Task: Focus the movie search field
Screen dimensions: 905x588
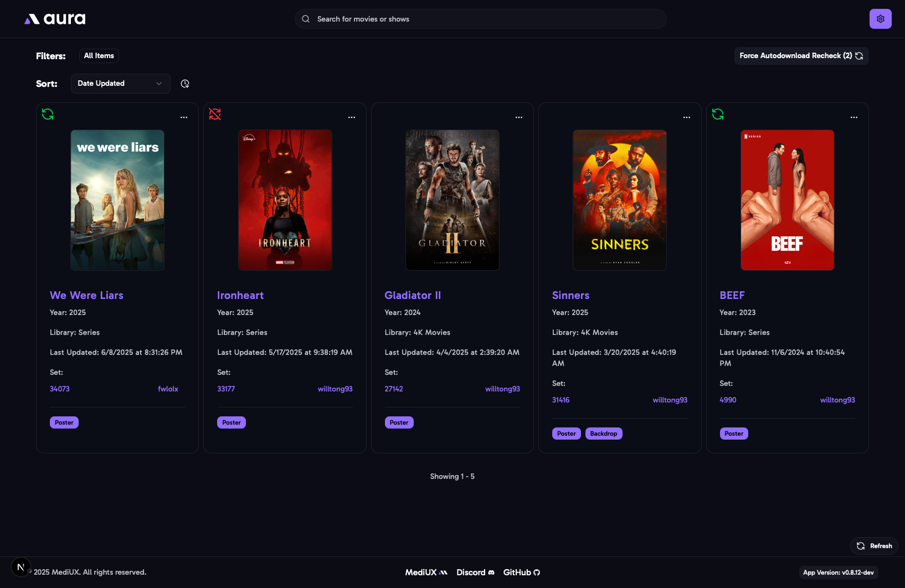Action: coord(480,19)
